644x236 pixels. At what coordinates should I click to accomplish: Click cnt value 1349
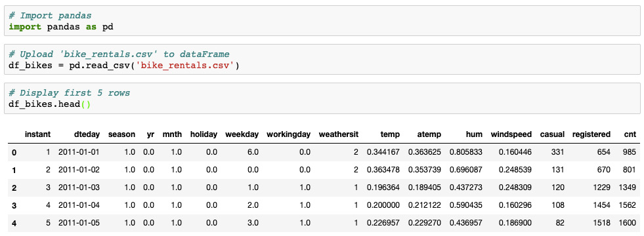coord(628,187)
